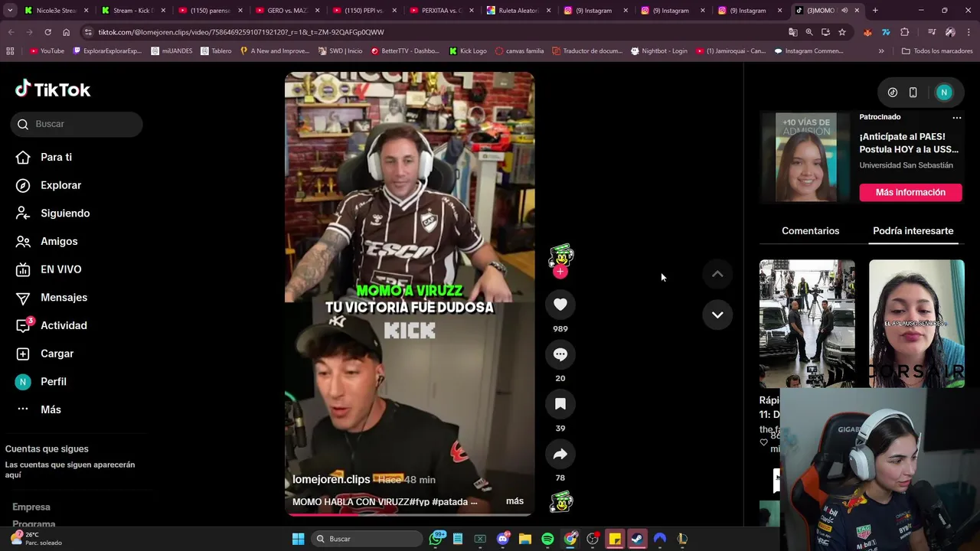The image size is (980, 551).
Task: Open the TikTok coins icon in top pill
Action: (893, 93)
